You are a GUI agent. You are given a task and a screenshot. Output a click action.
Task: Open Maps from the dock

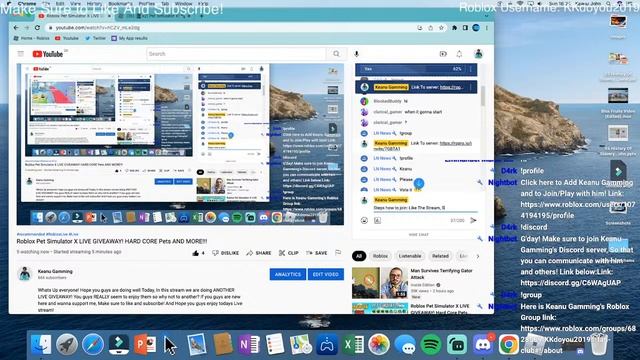301,345
